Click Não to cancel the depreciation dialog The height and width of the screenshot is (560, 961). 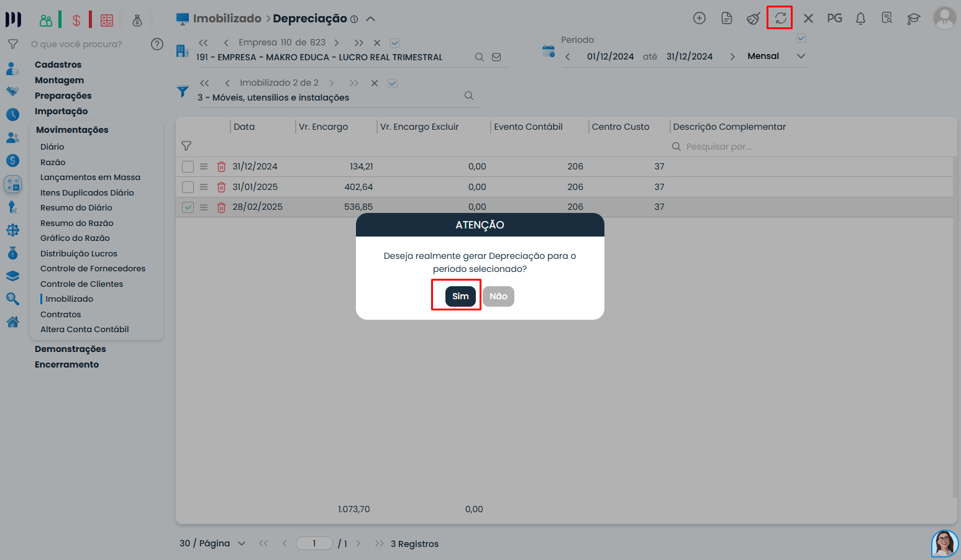coord(498,296)
